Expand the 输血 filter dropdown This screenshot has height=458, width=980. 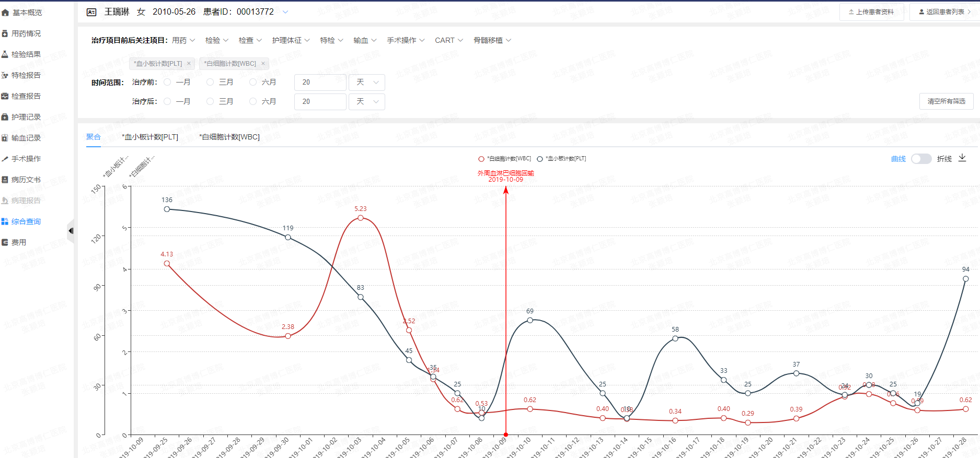point(365,40)
